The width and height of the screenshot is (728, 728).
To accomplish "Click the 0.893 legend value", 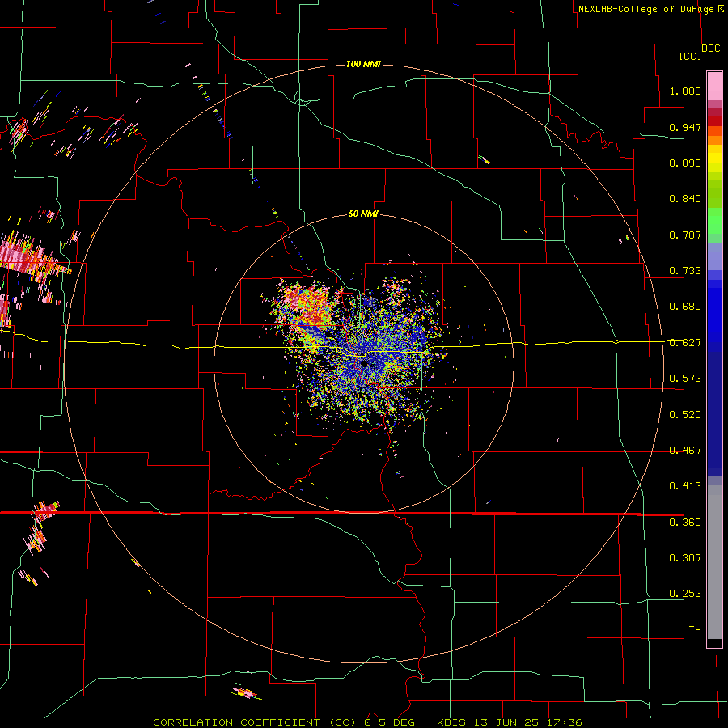I will (x=685, y=163).
